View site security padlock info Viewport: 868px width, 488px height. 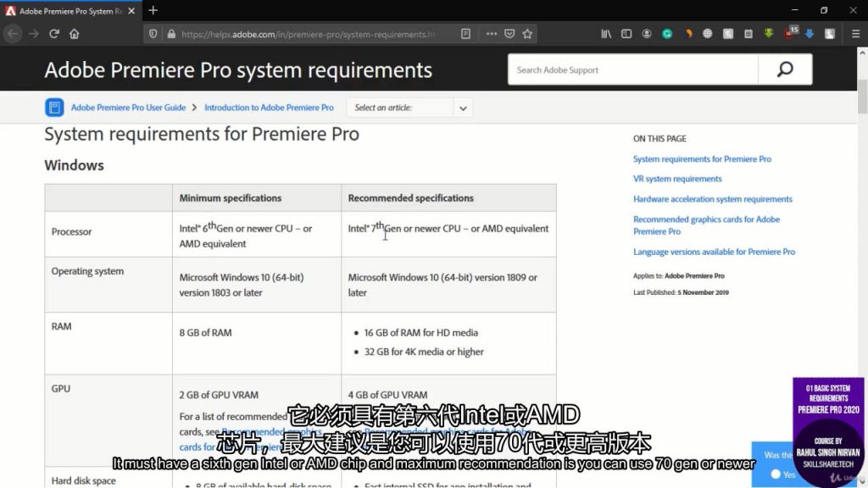point(171,34)
